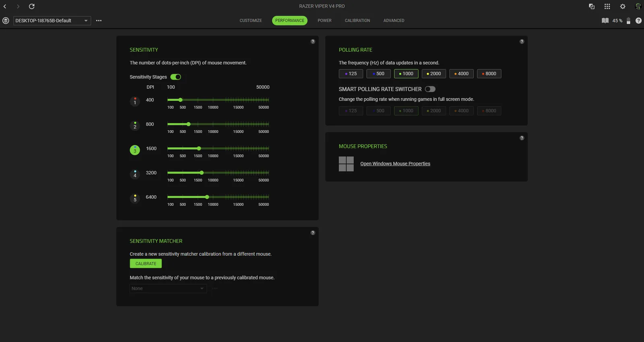Viewport: 644px width, 342px height.
Task: Open the None calibrated mouse dropdown
Action: (168, 288)
